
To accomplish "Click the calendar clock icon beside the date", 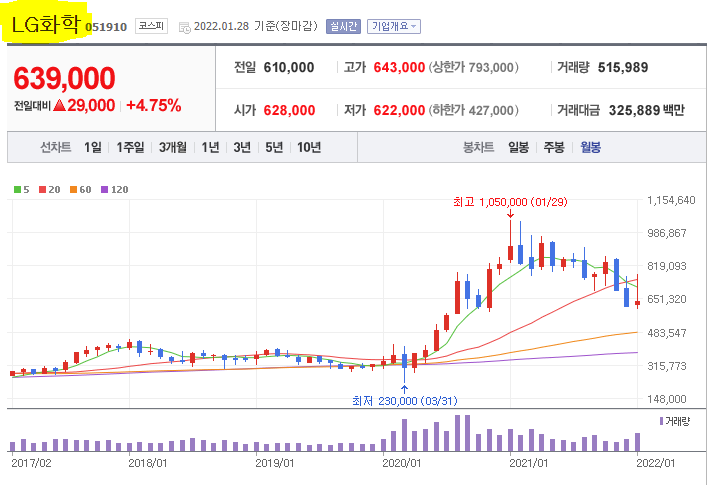I will [x=184, y=27].
